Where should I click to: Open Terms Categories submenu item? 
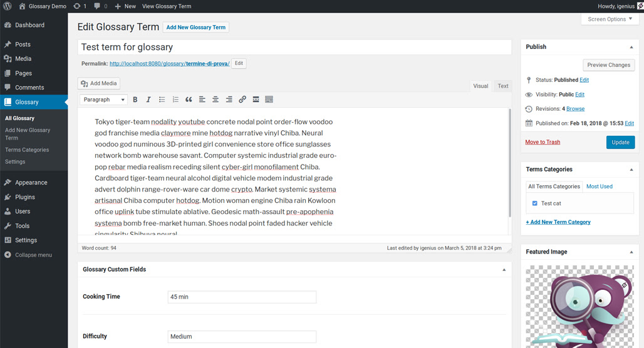click(27, 150)
